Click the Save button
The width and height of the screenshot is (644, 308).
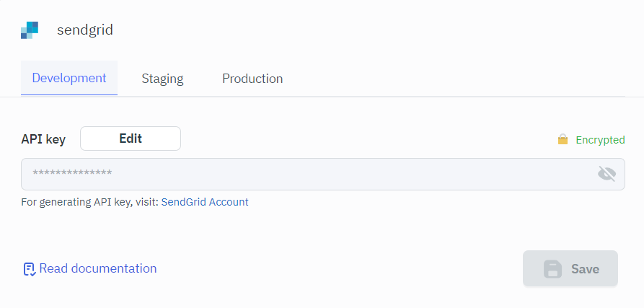570,269
